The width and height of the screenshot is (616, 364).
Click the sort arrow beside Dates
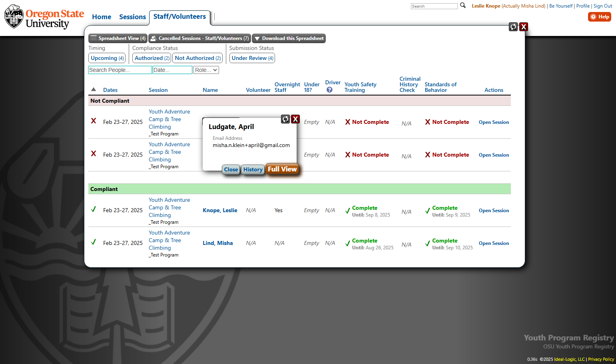94,90
